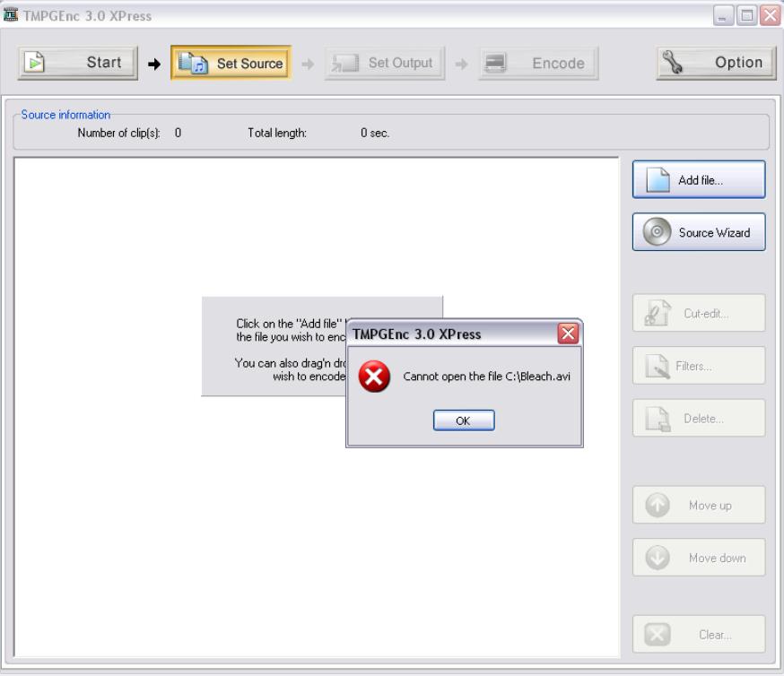Click the error dialog title bar text

417,334
